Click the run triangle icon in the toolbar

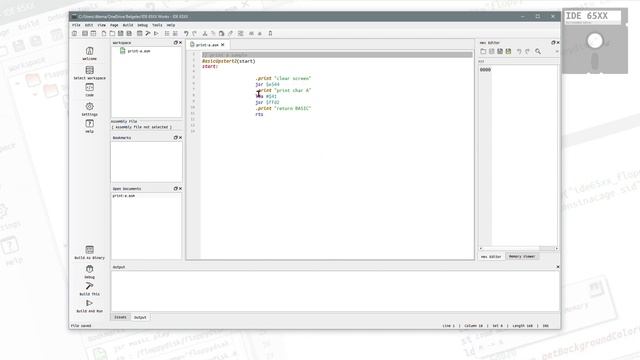156,33
